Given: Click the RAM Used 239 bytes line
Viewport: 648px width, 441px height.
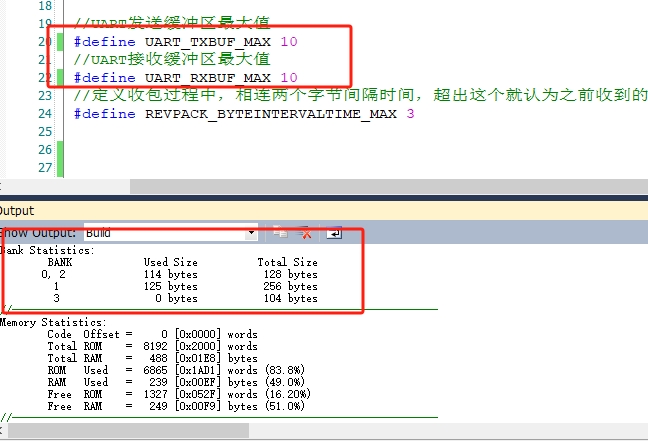Looking at the screenshot, I should point(176,382).
